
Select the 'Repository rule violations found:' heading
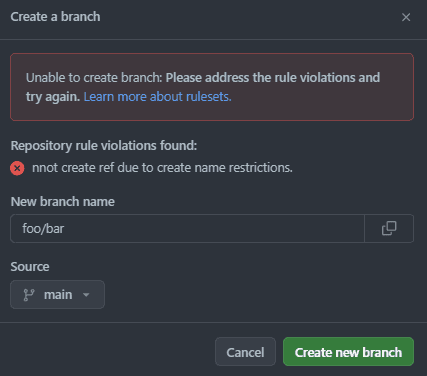[104, 146]
